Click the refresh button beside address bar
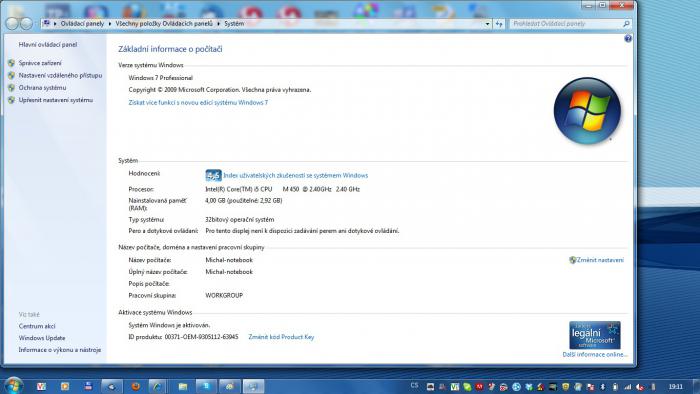The width and height of the screenshot is (700, 394). pyautogui.click(x=499, y=24)
